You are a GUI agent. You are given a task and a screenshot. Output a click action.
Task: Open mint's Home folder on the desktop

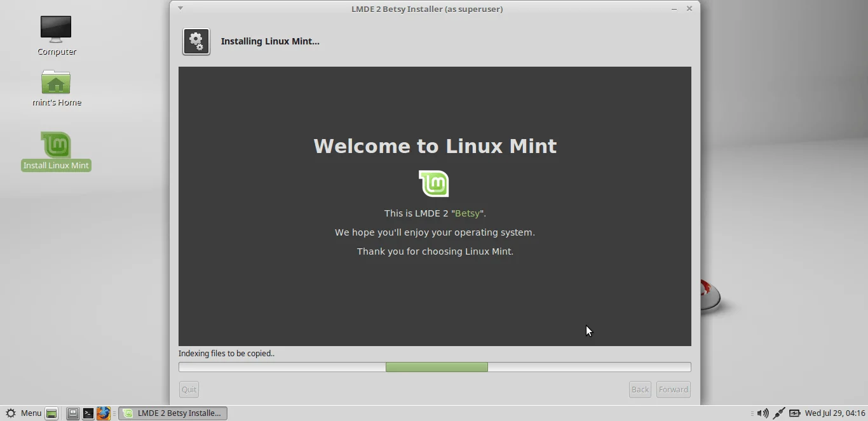(56, 87)
